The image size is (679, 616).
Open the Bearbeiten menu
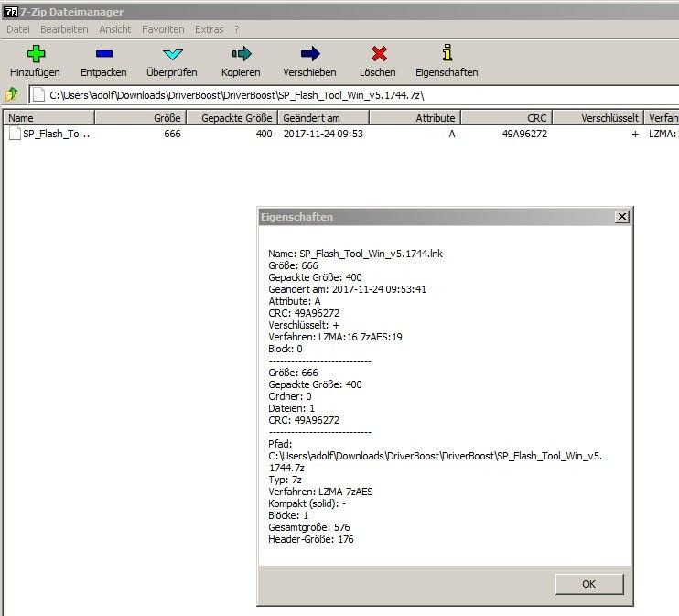(x=64, y=29)
